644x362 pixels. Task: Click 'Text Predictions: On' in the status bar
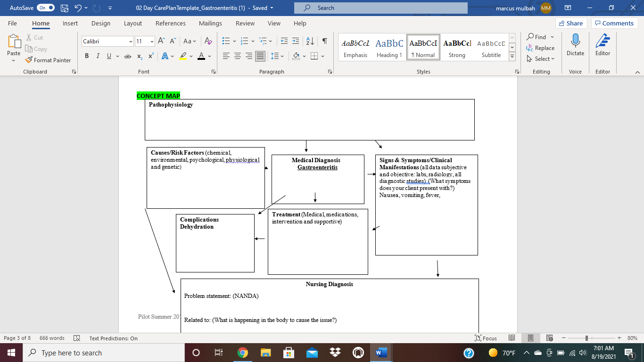point(114,338)
